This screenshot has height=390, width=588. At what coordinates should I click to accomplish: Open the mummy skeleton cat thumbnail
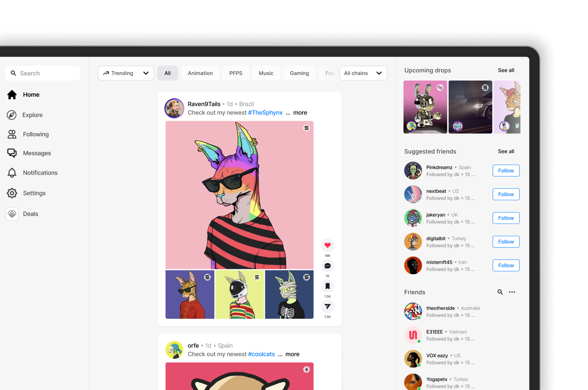click(x=289, y=294)
